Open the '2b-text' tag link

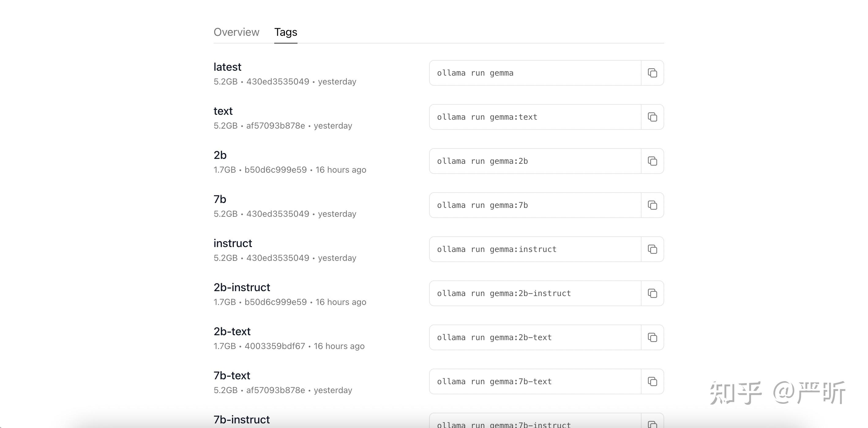click(232, 332)
